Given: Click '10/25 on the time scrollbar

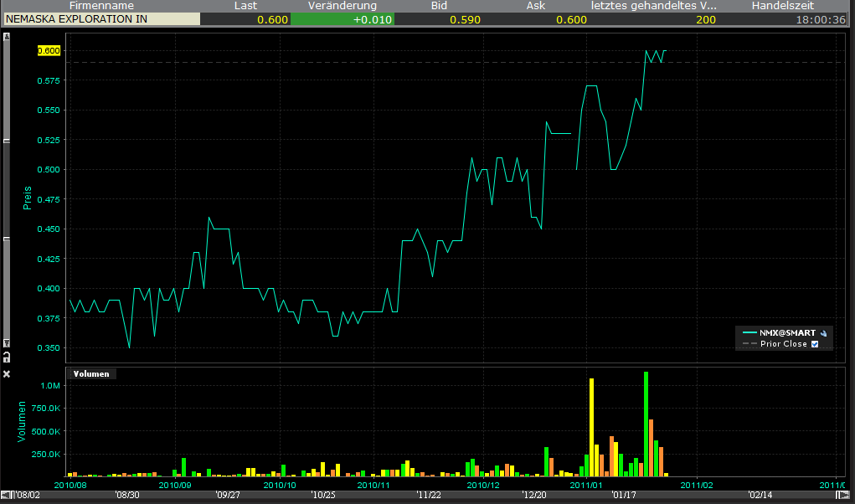Looking at the screenshot, I should pyautogui.click(x=323, y=495).
